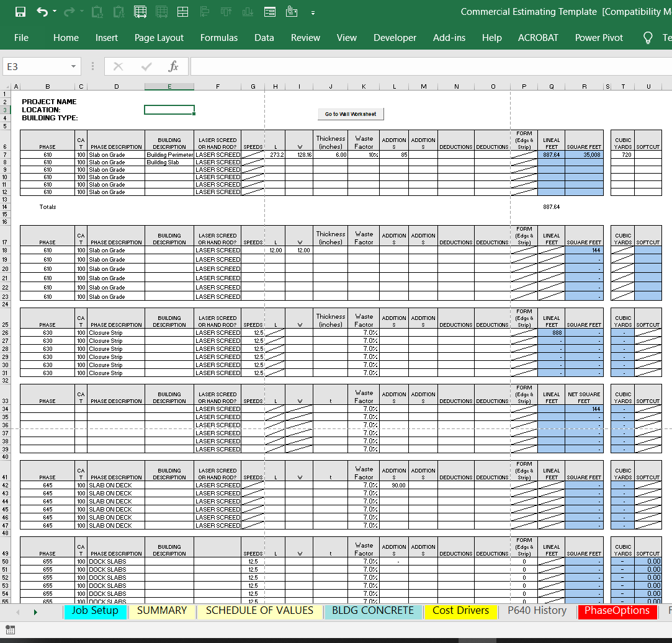Click the Enter checkmark icon

[x=146, y=66]
